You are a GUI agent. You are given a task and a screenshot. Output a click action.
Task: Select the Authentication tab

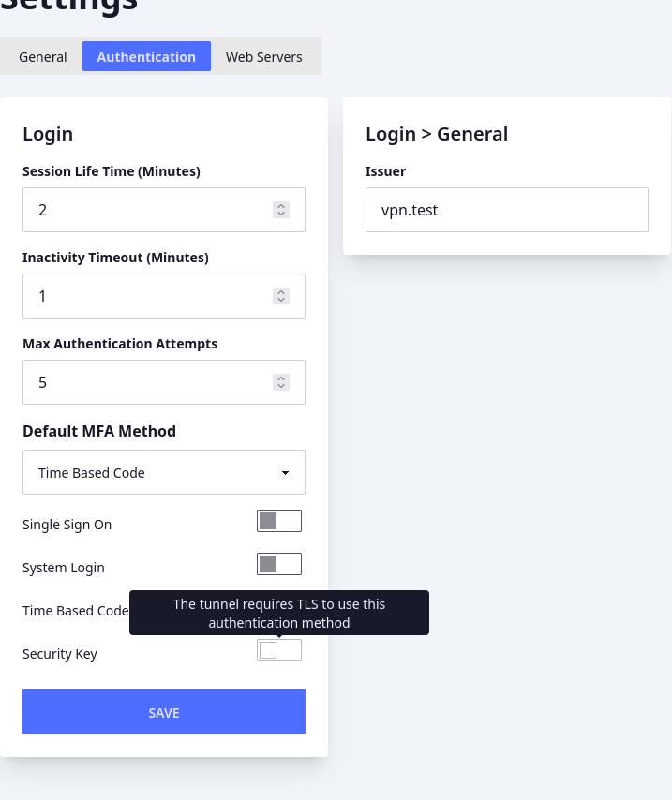[146, 56]
